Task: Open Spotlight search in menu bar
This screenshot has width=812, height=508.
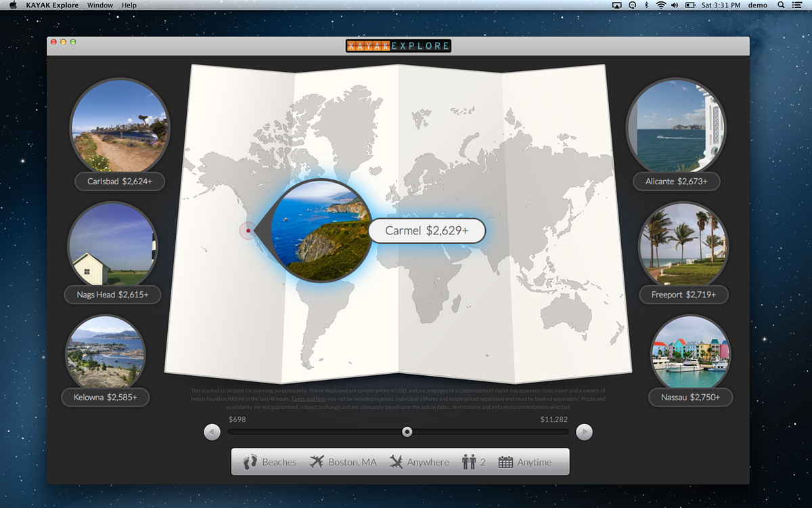Action: click(x=781, y=5)
